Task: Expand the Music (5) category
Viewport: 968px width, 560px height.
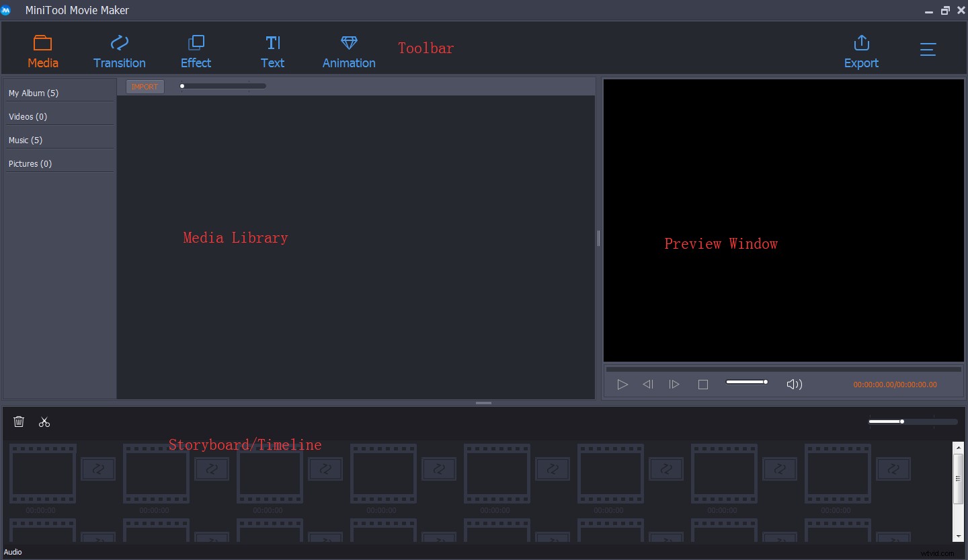Action: pyautogui.click(x=26, y=140)
